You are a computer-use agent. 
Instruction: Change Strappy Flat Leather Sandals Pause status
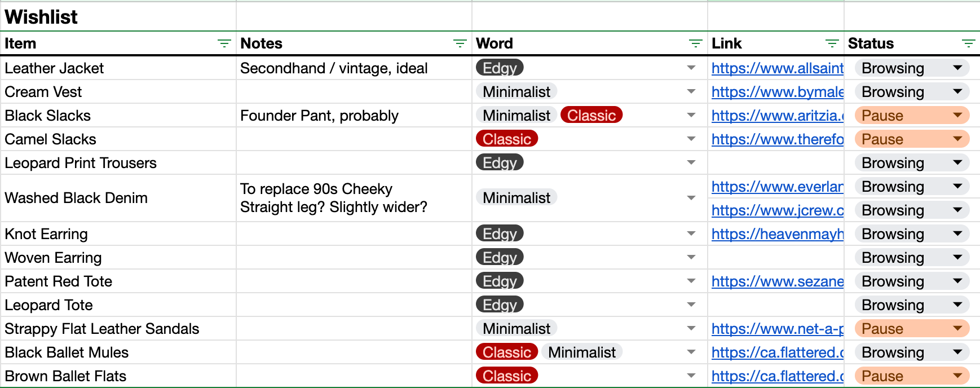[x=912, y=328]
